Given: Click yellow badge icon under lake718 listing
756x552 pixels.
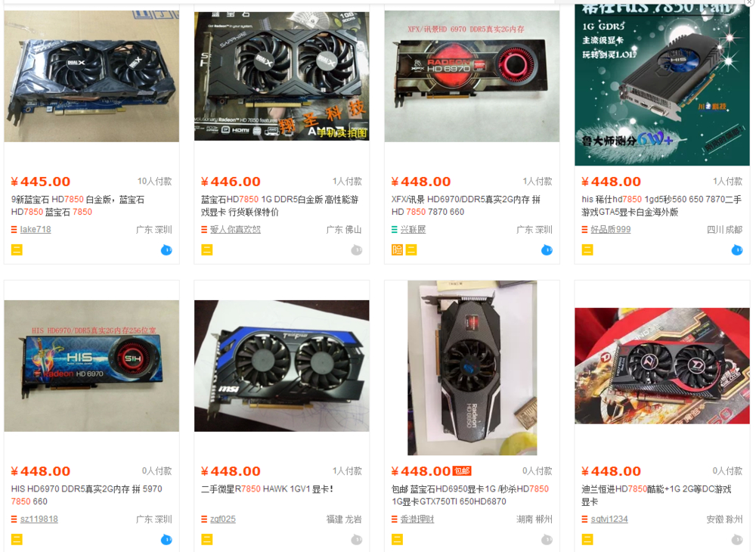Looking at the screenshot, I should click(x=17, y=250).
